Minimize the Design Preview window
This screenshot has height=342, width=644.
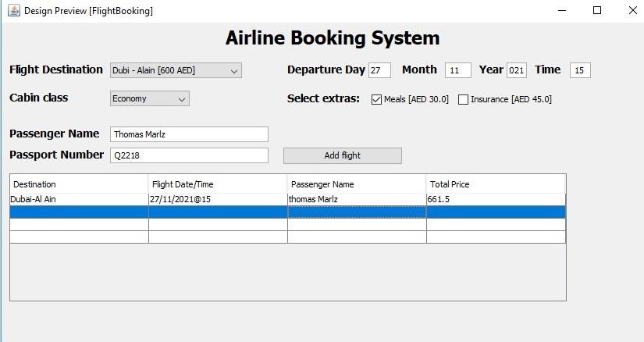[562, 10]
